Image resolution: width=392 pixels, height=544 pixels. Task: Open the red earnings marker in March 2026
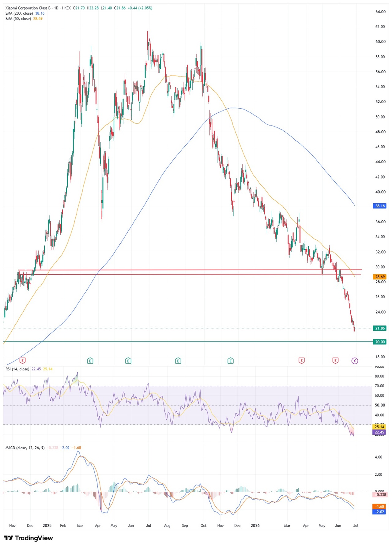302,361
